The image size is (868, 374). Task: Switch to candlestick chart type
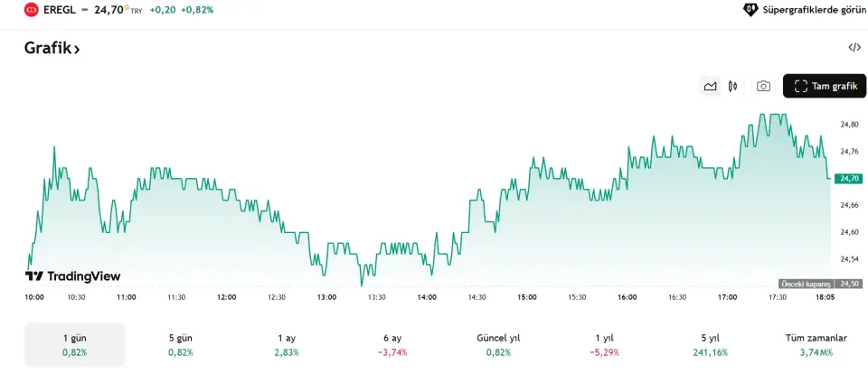pyautogui.click(x=733, y=86)
